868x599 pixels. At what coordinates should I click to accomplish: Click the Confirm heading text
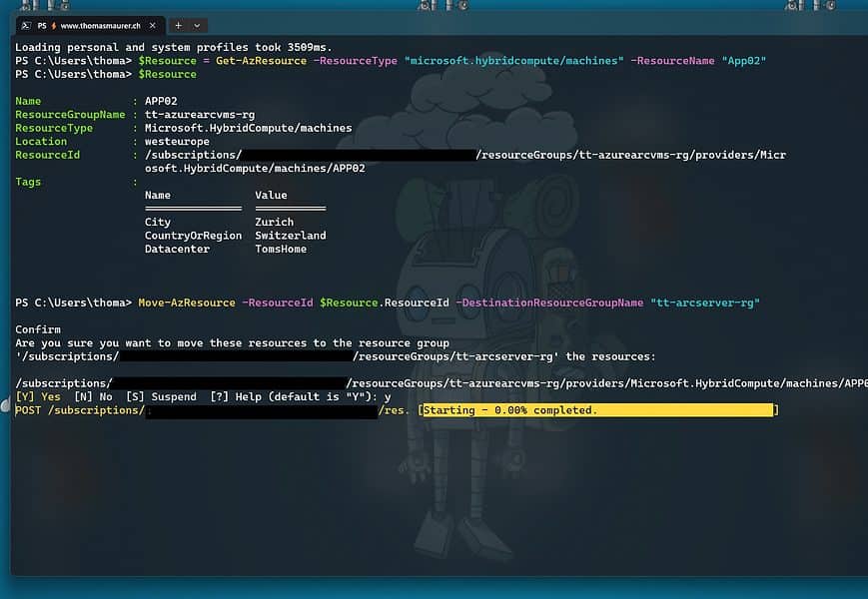[x=38, y=329]
